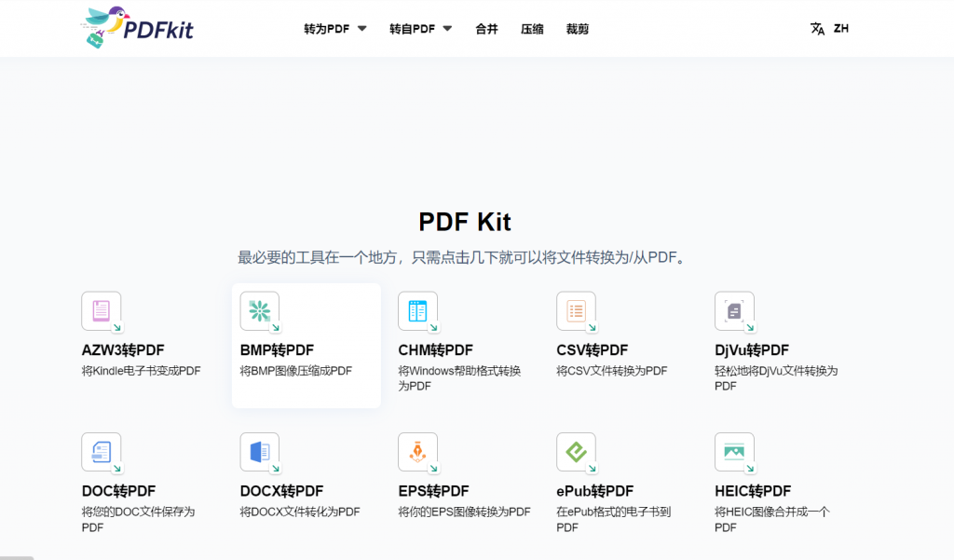This screenshot has width=954, height=560.
Task: Open the BMP转PDF tool icon
Action: click(260, 311)
